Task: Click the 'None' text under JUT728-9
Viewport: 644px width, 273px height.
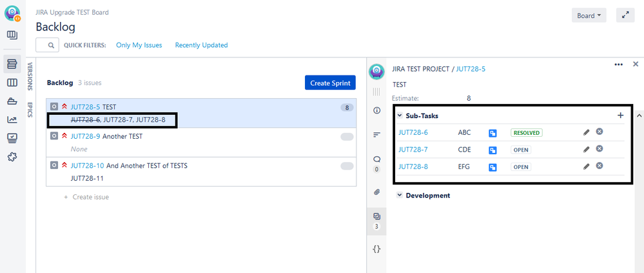Action: point(79,149)
